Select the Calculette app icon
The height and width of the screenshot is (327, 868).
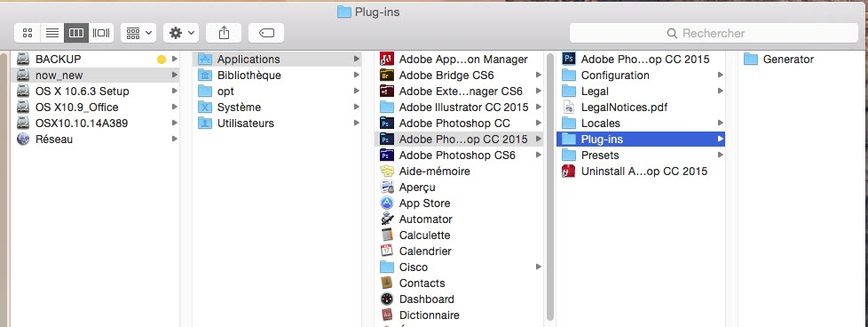click(387, 235)
